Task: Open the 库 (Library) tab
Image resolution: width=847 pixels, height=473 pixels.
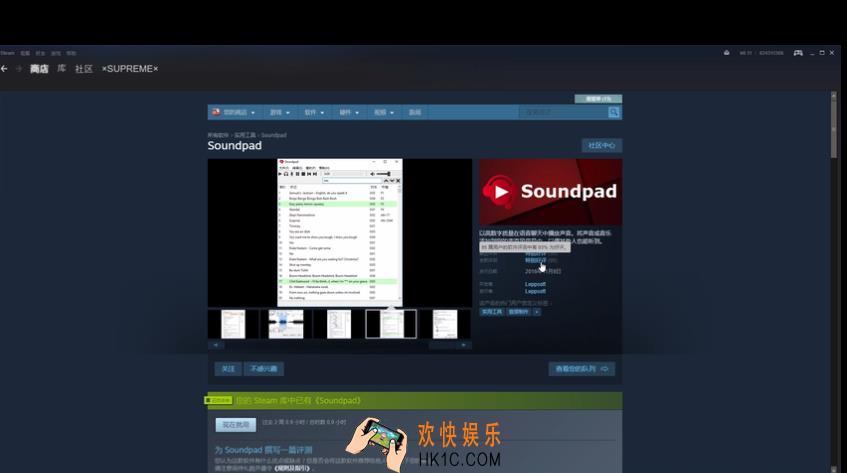Action: coord(62,69)
